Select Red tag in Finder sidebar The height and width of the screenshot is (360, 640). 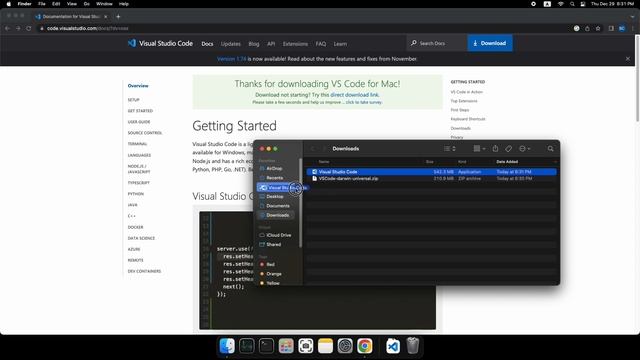[270, 264]
